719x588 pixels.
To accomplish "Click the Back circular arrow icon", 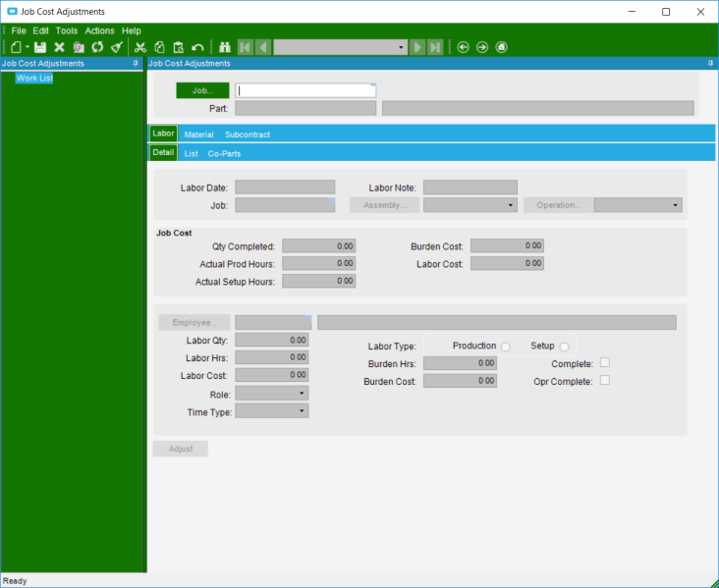I will 464,47.
